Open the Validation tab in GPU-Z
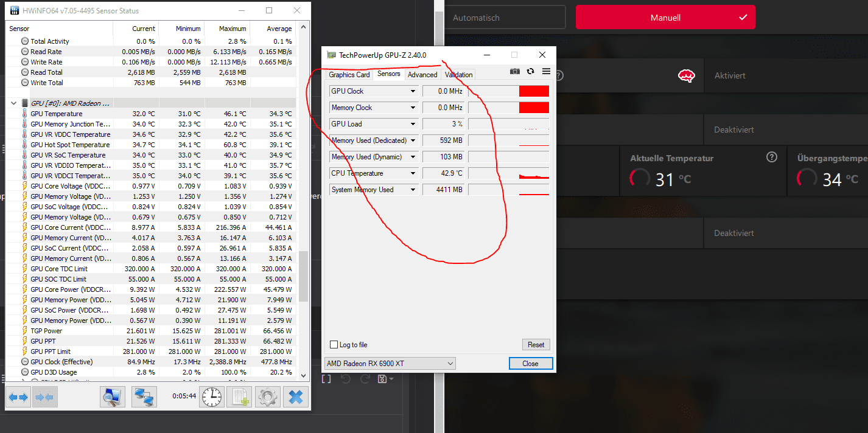Viewport: 868px width, 433px height. coord(458,75)
